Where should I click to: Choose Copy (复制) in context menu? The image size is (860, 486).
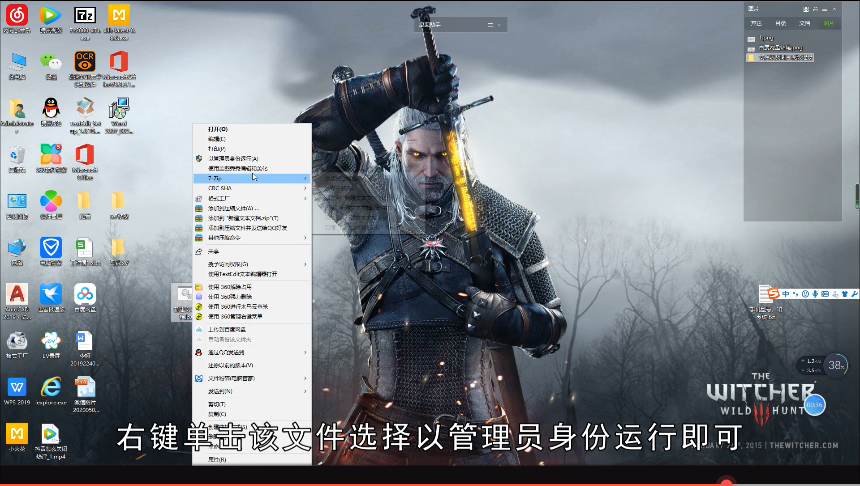[252, 414]
